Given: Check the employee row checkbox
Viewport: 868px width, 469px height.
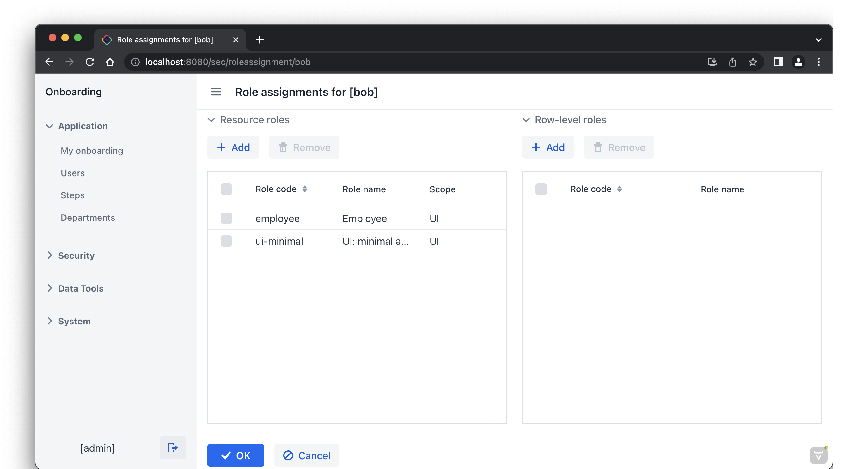Looking at the screenshot, I should [x=226, y=218].
